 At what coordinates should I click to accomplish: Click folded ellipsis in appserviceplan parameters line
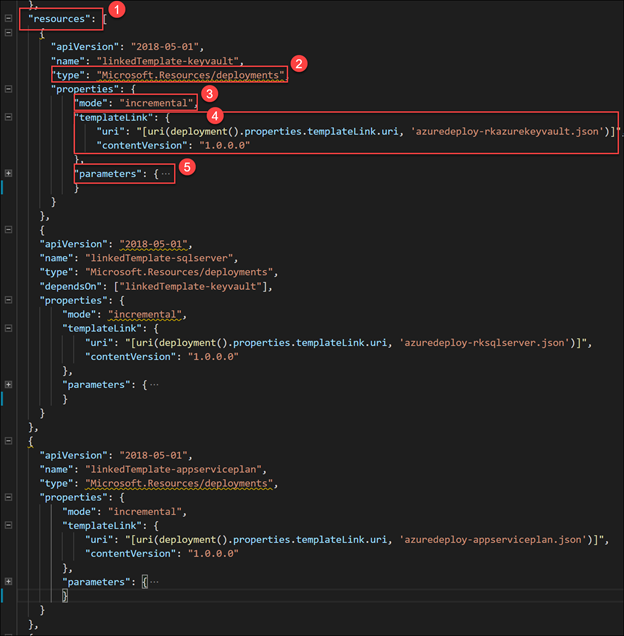(x=153, y=581)
